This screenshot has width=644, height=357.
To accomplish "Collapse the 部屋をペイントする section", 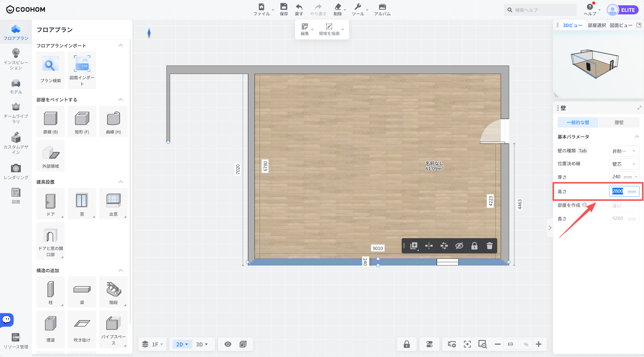I will coord(121,99).
